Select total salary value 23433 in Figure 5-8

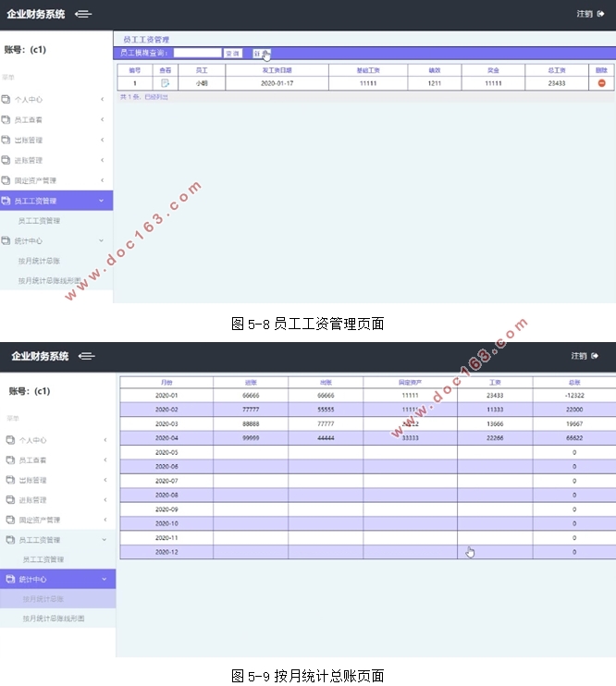point(557,83)
